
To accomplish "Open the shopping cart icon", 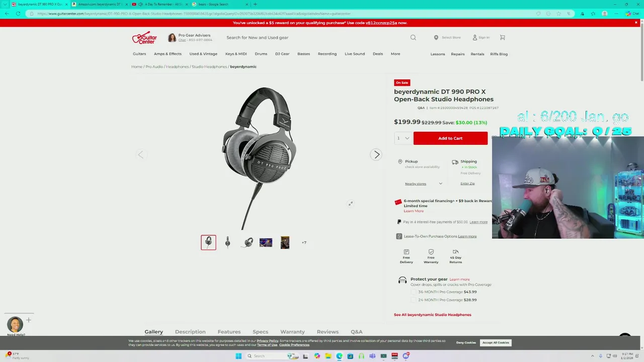I will (x=502, y=37).
